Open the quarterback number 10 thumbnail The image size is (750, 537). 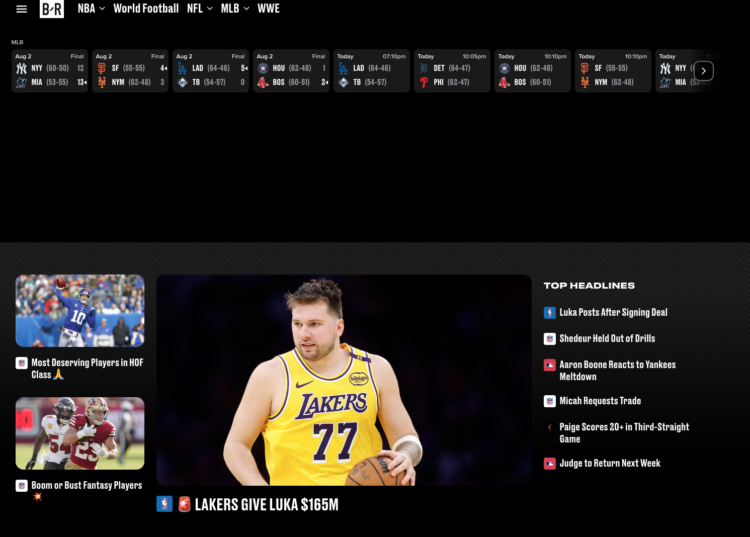[x=80, y=310]
